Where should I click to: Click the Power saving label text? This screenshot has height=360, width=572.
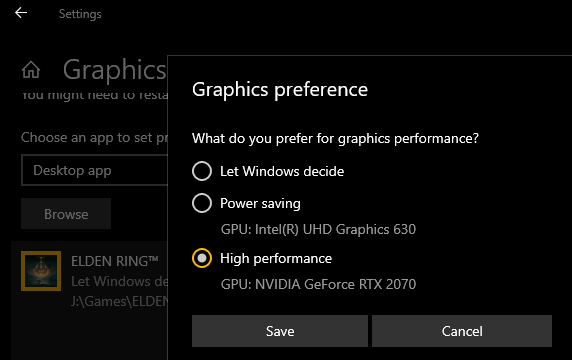[x=260, y=204]
